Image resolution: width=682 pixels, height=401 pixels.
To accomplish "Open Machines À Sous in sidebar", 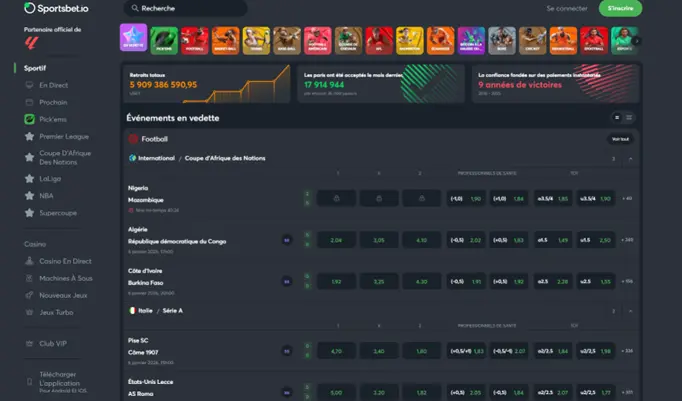I will tap(66, 278).
